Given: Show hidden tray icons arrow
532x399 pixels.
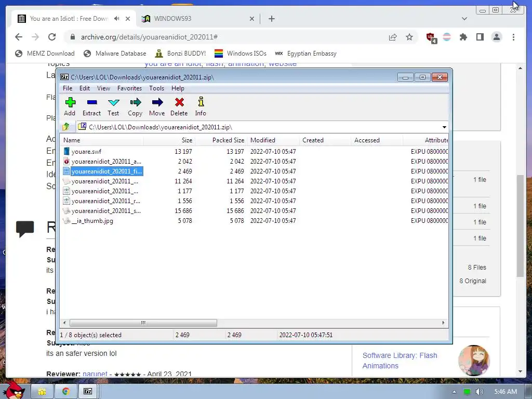Looking at the screenshot, I should click(x=454, y=392).
